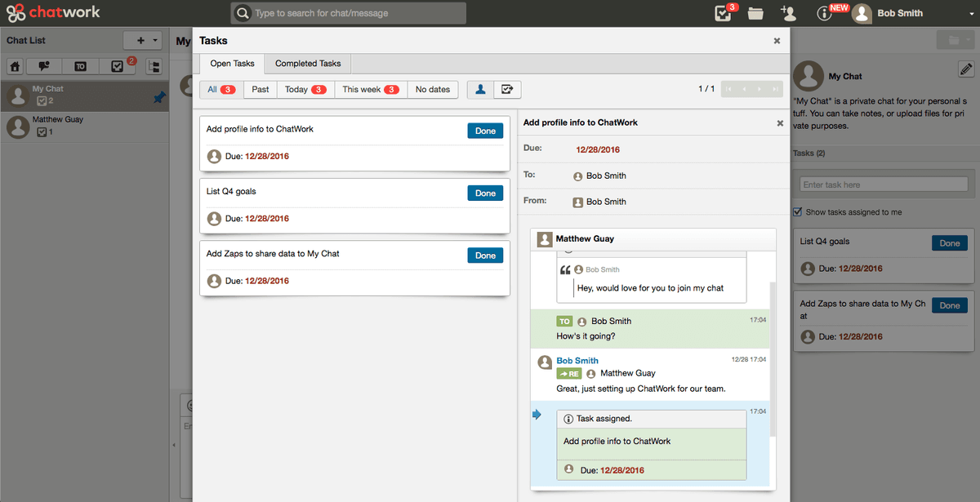Switch to the Open Tasks tab

point(232,64)
